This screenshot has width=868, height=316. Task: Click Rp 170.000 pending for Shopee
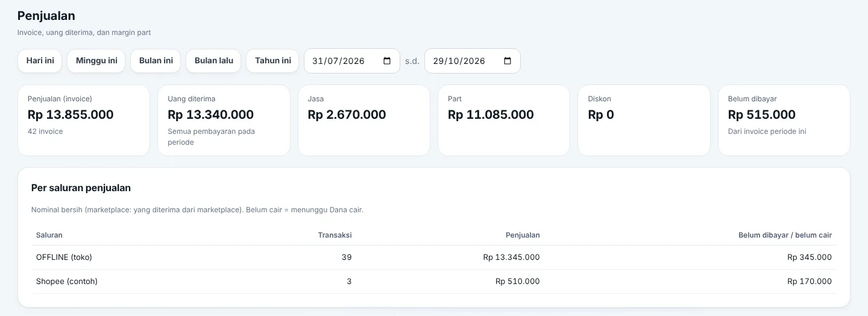click(810, 282)
